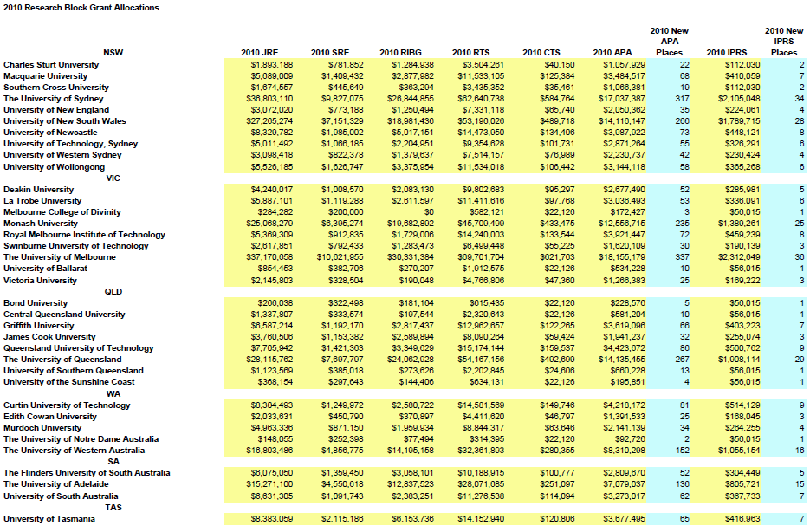Select 'The University of Notre Dame Australia' label
The height and width of the screenshot is (532, 810).
(81, 439)
